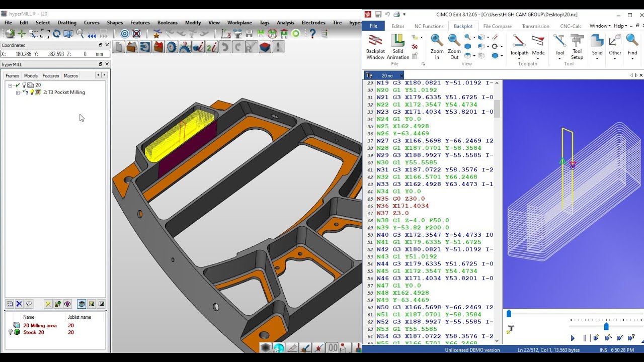Click the blue File button in CIMCO

tap(373, 26)
